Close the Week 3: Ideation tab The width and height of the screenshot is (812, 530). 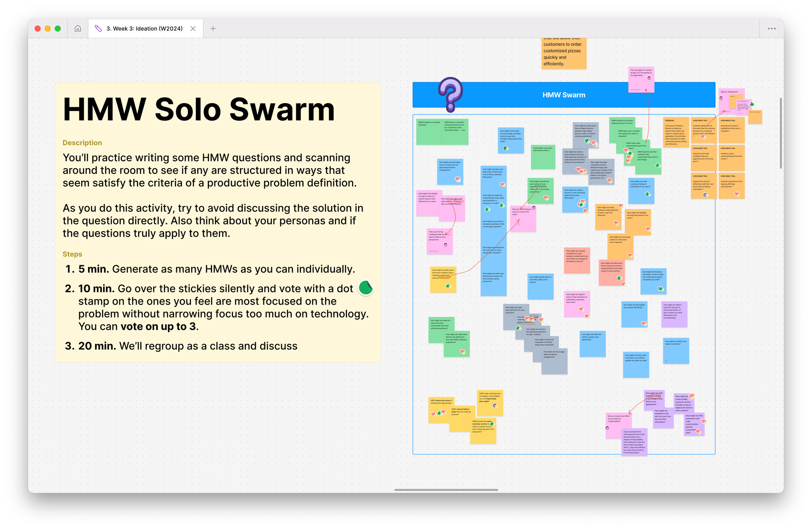tap(193, 28)
